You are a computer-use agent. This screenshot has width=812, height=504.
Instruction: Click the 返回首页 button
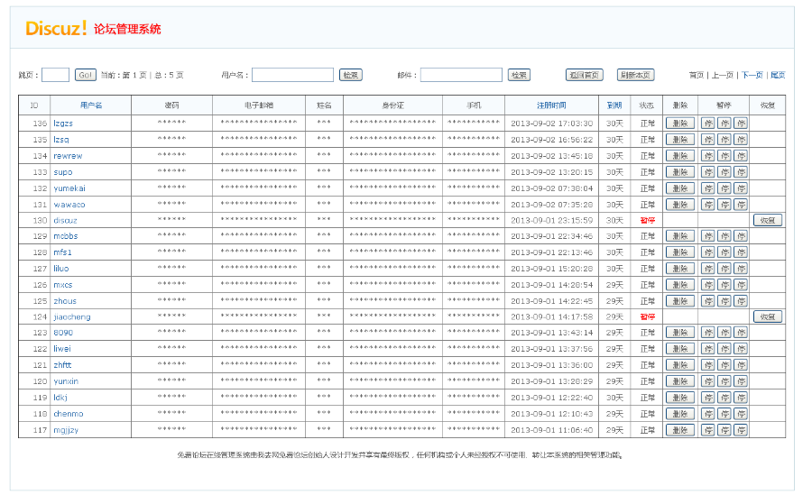pyautogui.click(x=584, y=75)
